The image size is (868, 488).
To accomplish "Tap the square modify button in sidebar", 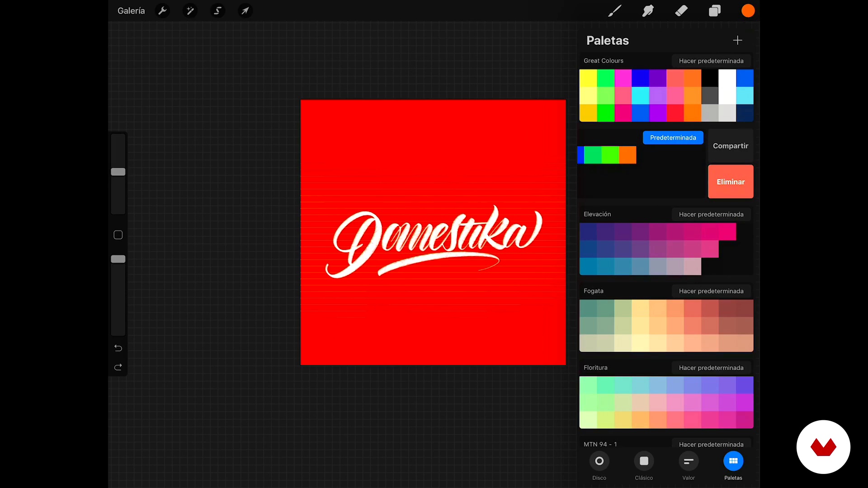I will coord(118,235).
